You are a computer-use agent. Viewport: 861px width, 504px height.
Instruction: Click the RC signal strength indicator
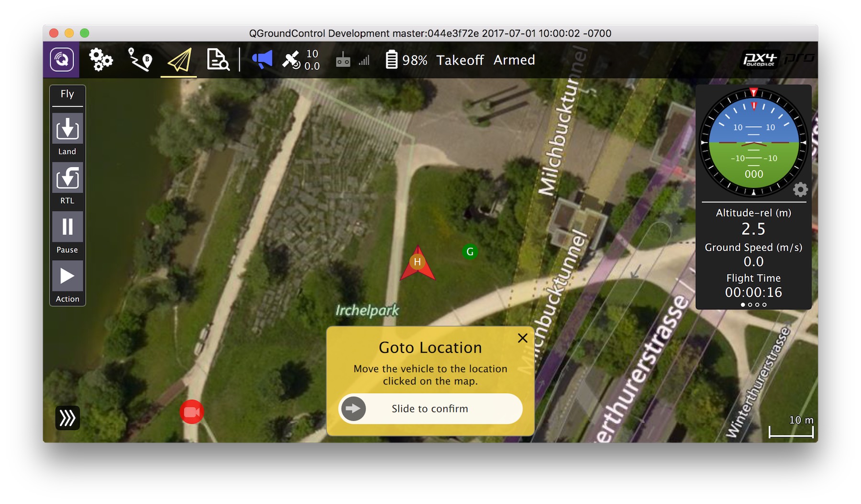[353, 60]
